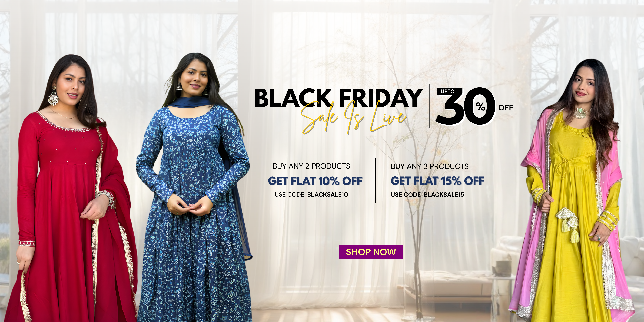This screenshot has width=644, height=322.
Task: Click the percent symbol inside the 30
Action: coord(480,107)
